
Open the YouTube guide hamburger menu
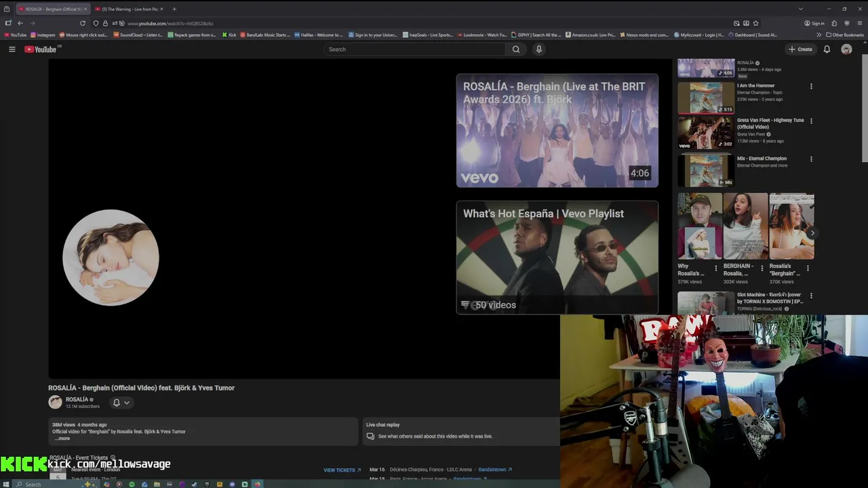(x=12, y=49)
